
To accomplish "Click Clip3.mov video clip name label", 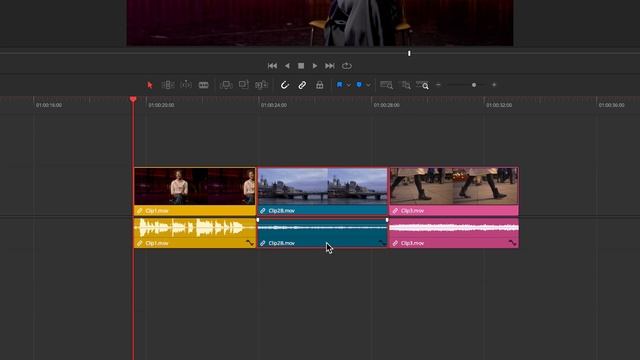I will (412, 211).
